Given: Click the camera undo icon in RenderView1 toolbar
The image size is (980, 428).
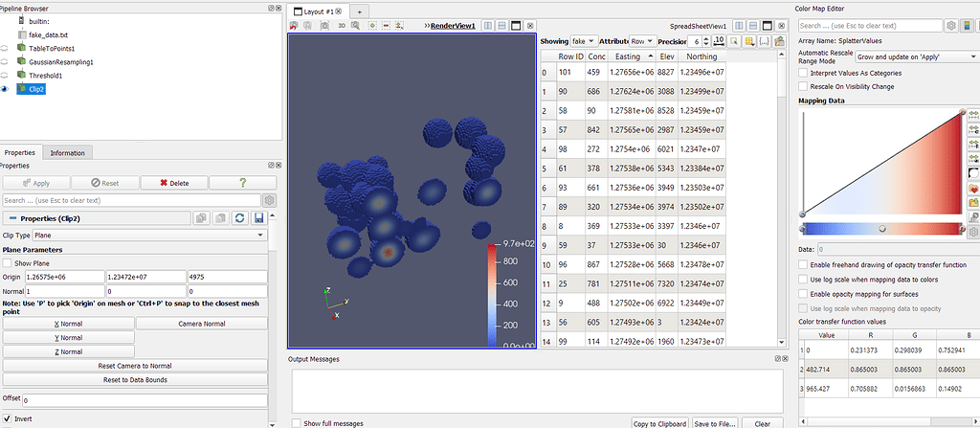Looking at the screenshot, I should [x=294, y=26].
